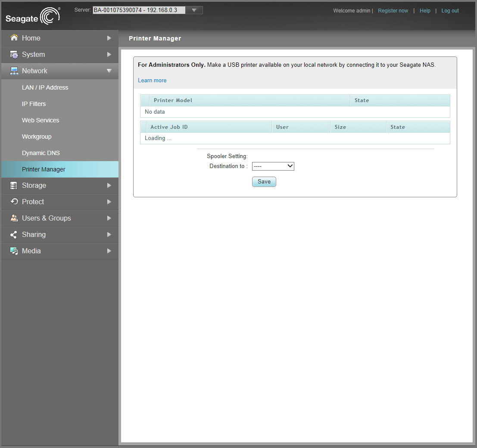Click the Protect restore-arrow icon
The height and width of the screenshot is (448, 477).
coord(14,202)
